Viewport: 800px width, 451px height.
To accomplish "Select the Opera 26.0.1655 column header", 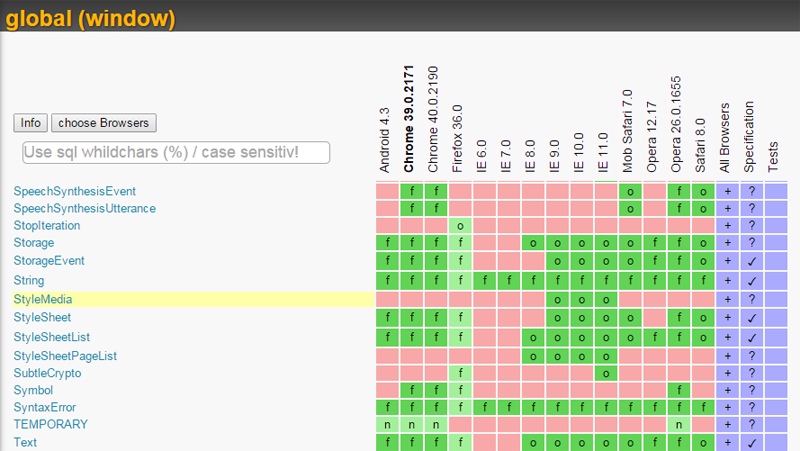I will pos(676,124).
